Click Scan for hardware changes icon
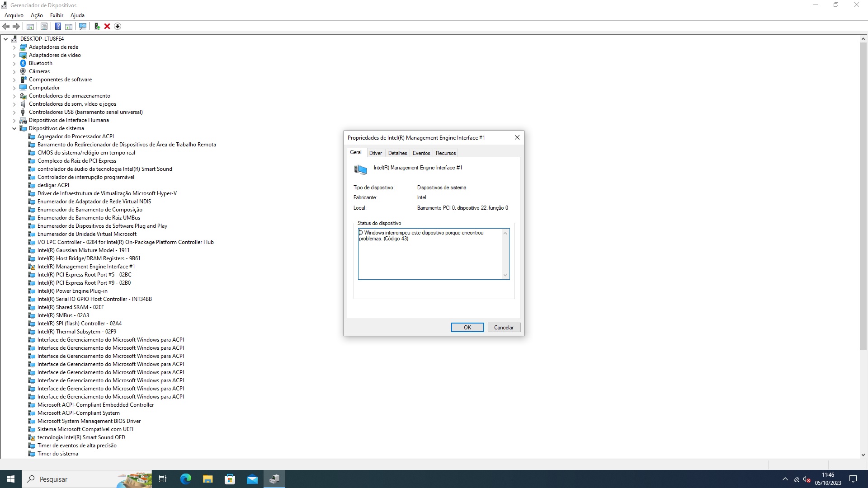 tap(82, 26)
